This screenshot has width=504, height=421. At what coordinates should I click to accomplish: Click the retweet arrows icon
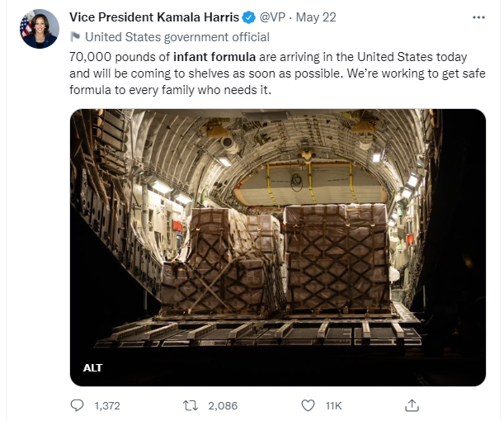[191, 405]
